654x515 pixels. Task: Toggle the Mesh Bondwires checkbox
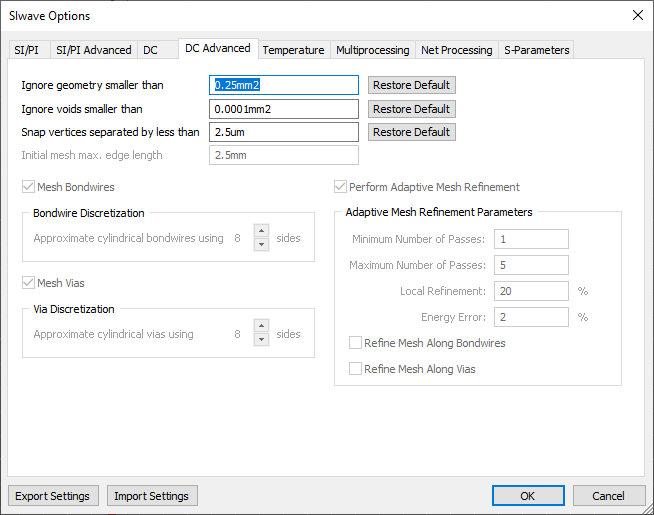[x=28, y=187]
